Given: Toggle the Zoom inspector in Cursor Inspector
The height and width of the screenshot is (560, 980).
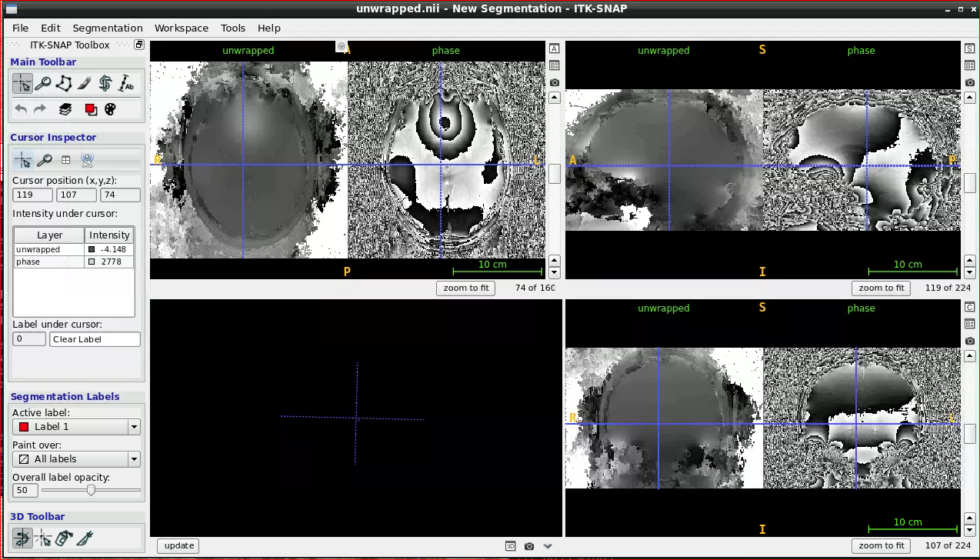Looking at the screenshot, I should pos(45,160).
